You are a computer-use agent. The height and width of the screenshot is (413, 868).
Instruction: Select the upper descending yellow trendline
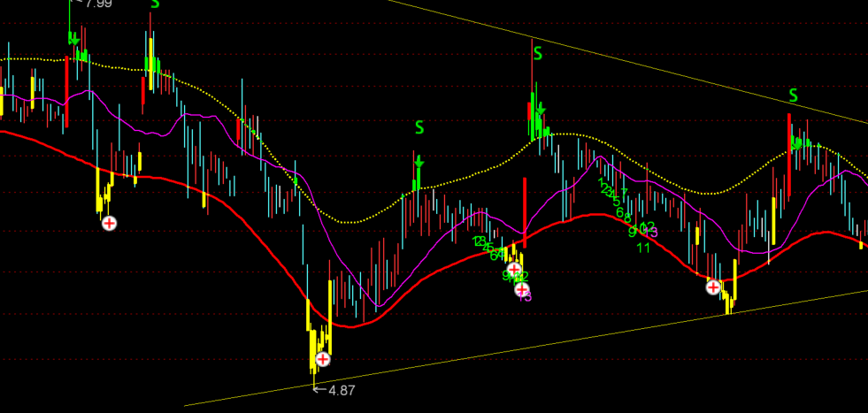(627, 61)
